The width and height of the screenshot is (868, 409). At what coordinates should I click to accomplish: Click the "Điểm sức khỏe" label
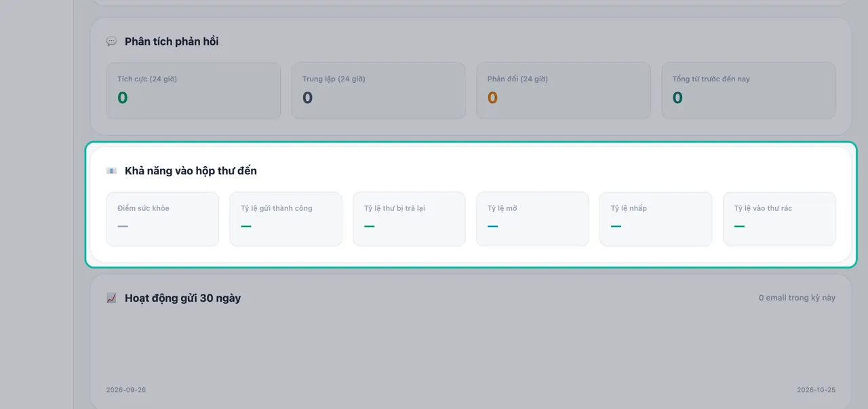tap(143, 208)
